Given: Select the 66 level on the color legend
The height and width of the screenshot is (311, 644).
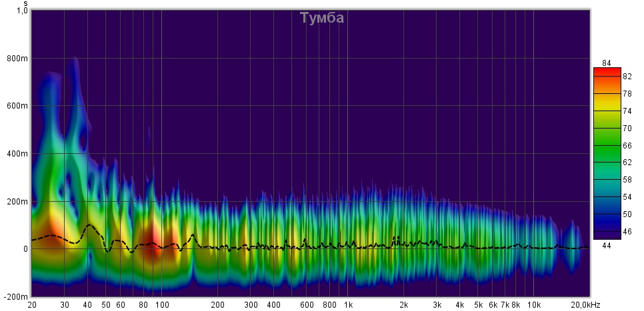Looking at the screenshot, I should click(x=627, y=145).
